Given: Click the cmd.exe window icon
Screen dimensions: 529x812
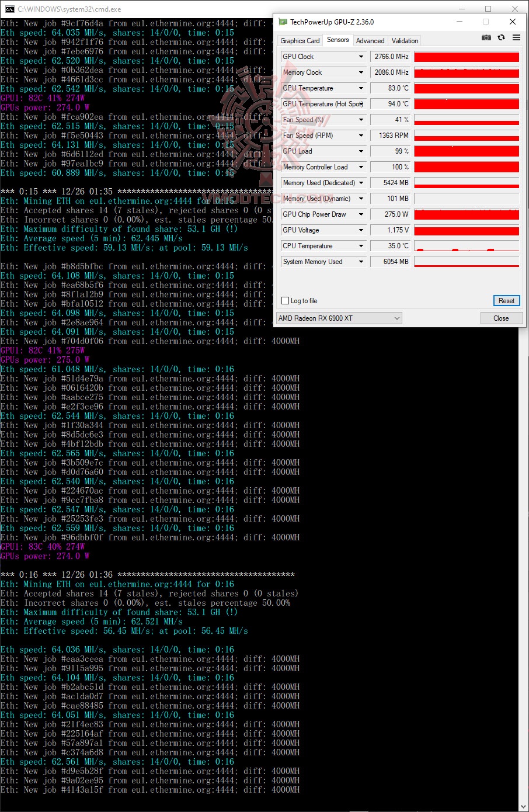Looking at the screenshot, I should [x=9, y=9].
